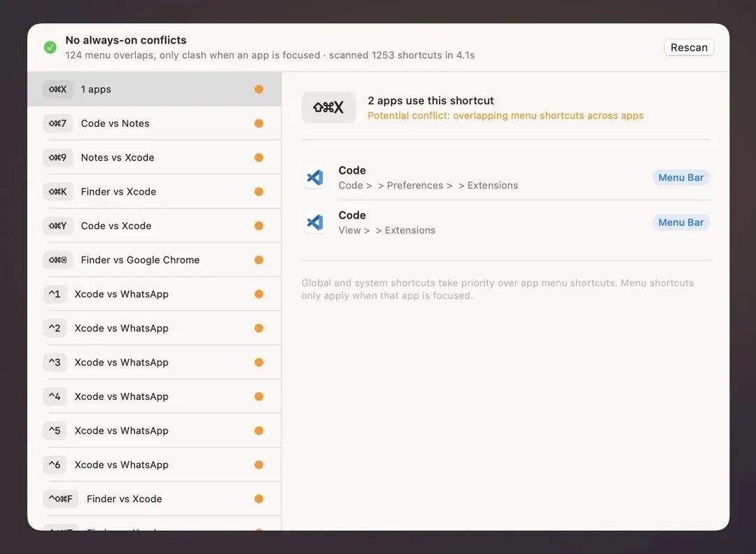Select the ^4 Xcode vs WhatsApp row
This screenshot has height=554, width=756.
(x=154, y=396)
